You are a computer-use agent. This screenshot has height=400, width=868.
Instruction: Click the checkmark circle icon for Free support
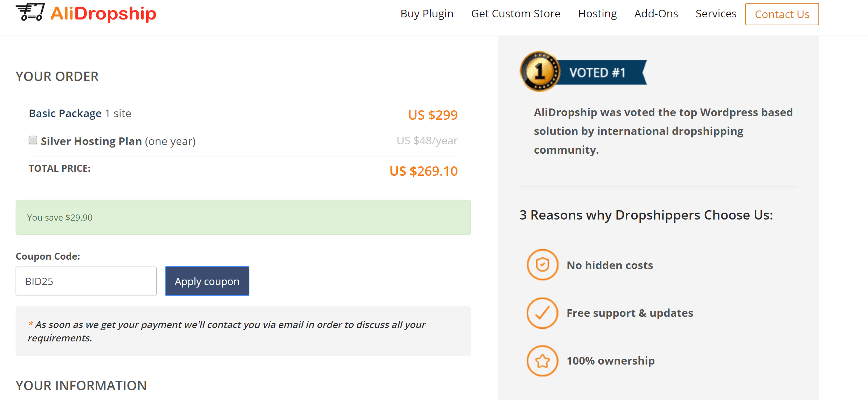click(x=542, y=313)
